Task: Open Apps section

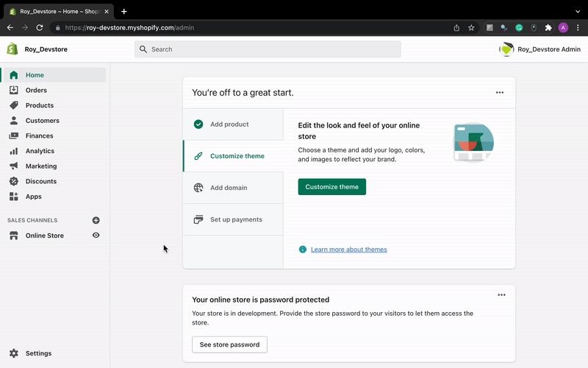Action: [34, 197]
